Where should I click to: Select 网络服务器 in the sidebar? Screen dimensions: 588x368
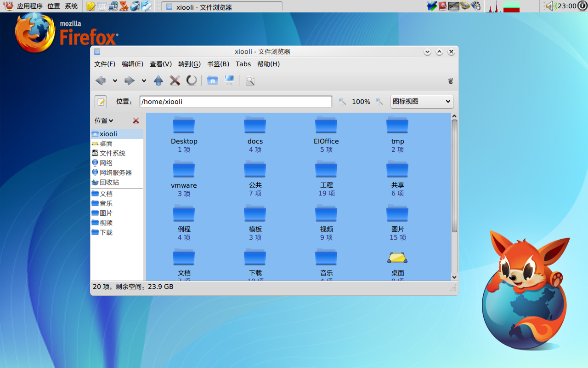(x=117, y=172)
